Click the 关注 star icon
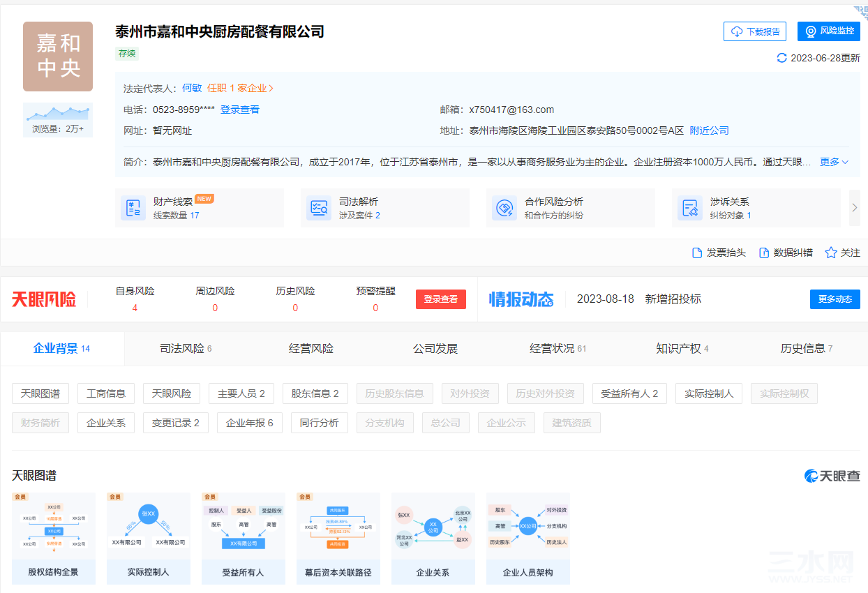The height and width of the screenshot is (593, 868). point(831,253)
